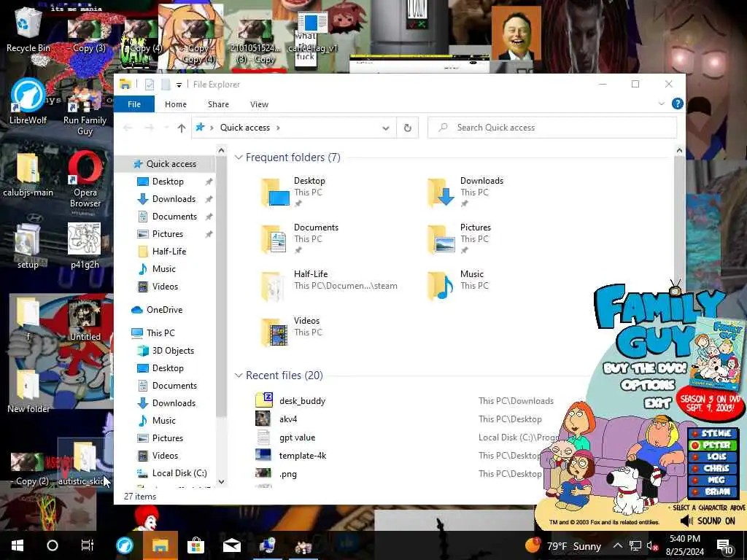
Task: Refresh the Quick access view
Action: [x=407, y=128]
